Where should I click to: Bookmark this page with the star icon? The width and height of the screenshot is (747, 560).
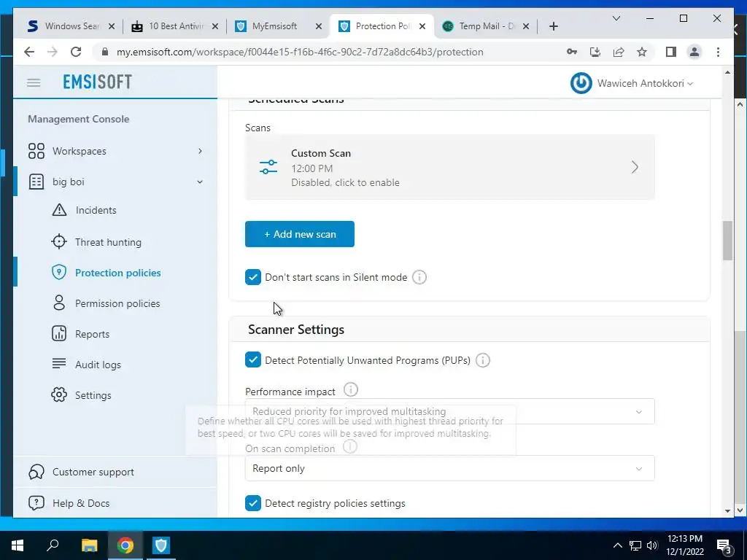642,52
